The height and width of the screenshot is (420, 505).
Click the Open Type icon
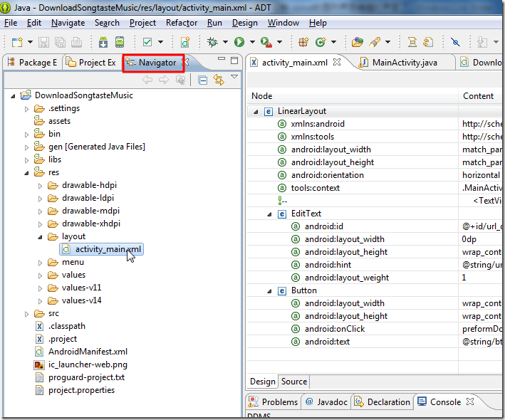pyautogui.click(x=357, y=42)
